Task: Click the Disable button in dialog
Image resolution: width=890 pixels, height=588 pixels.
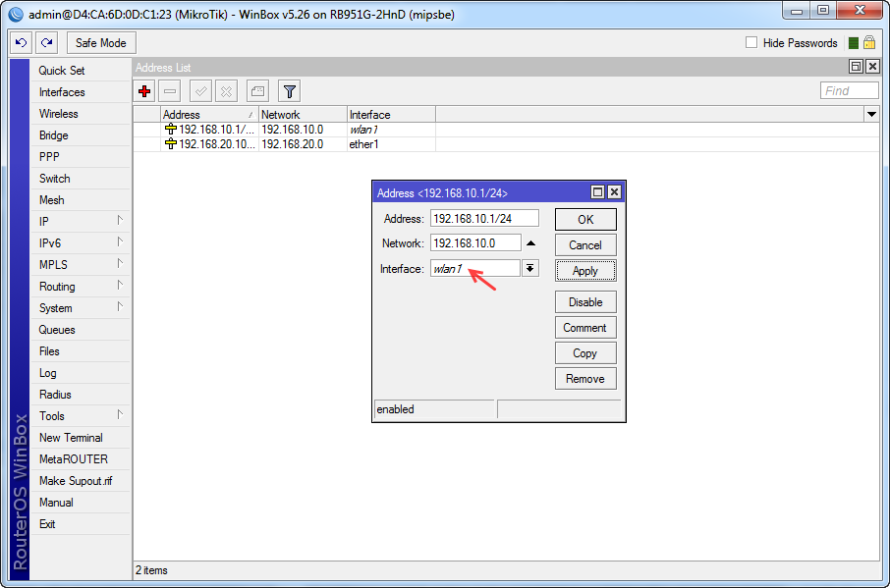Action: click(x=585, y=301)
